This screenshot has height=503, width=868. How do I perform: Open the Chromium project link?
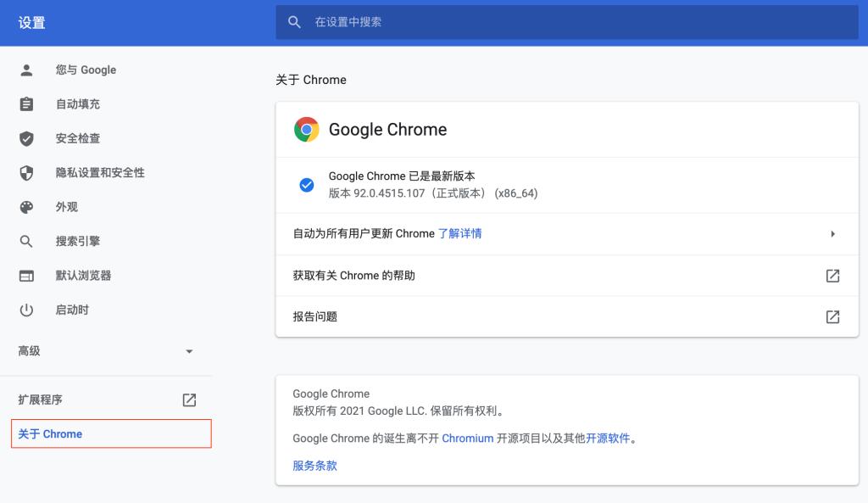click(x=467, y=439)
